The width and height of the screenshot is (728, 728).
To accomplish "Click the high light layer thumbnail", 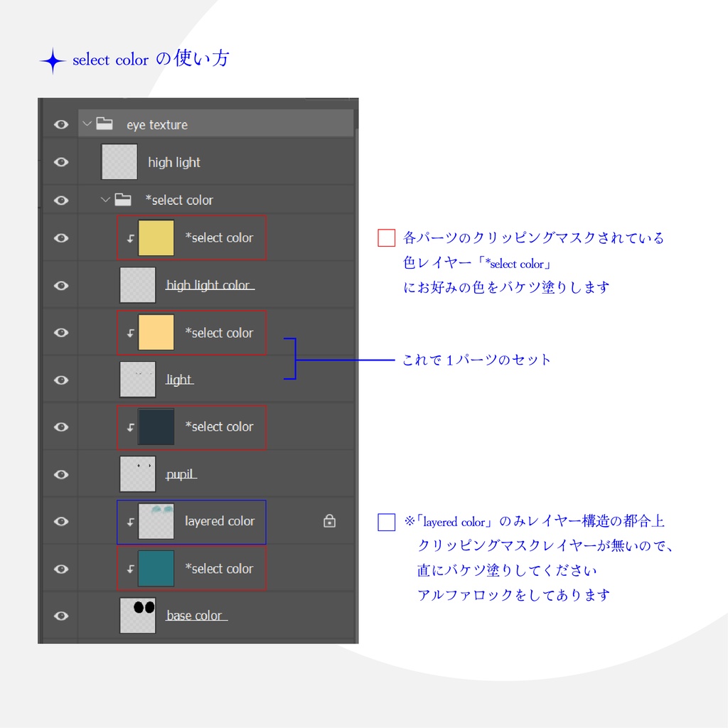I will pyautogui.click(x=119, y=161).
